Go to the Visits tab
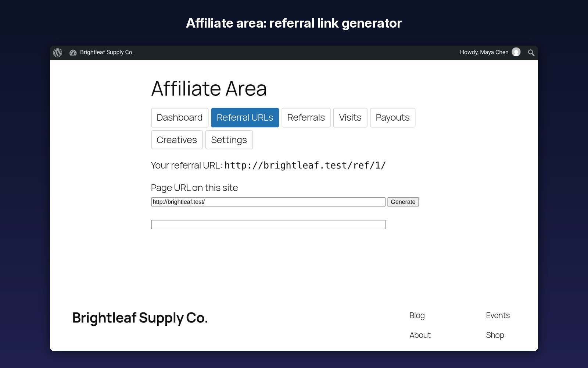 click(x=350, y=118)
